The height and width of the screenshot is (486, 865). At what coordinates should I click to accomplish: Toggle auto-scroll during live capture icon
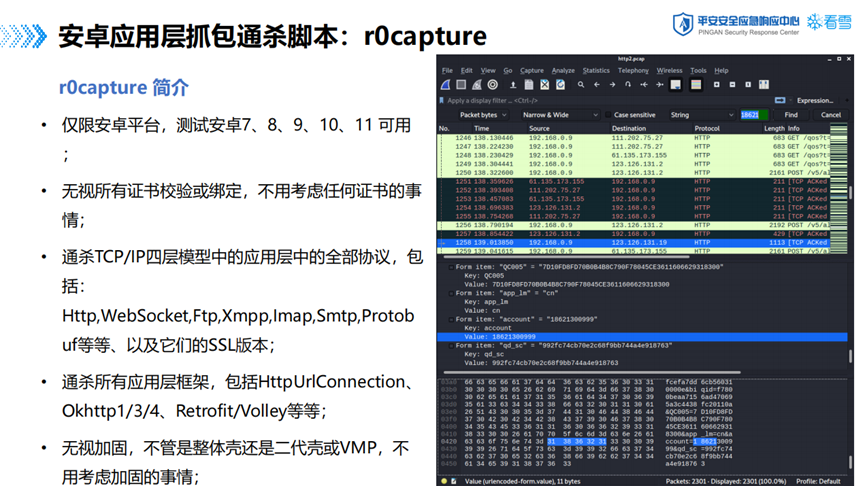tap(676, 85)
